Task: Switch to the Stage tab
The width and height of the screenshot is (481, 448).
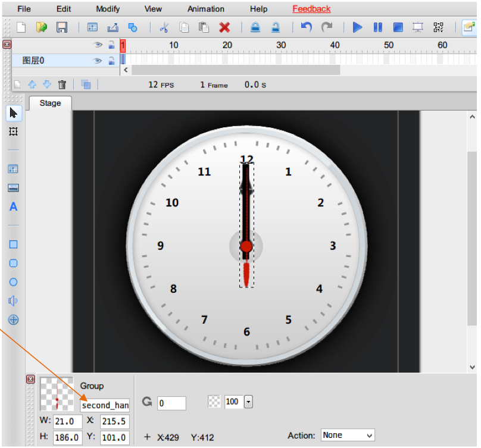Action: 50,103
